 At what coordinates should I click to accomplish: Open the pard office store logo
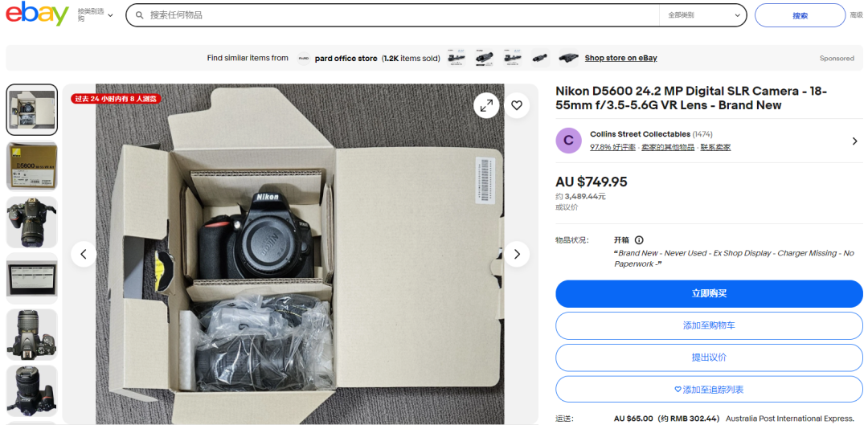click(x=303, y=58)
